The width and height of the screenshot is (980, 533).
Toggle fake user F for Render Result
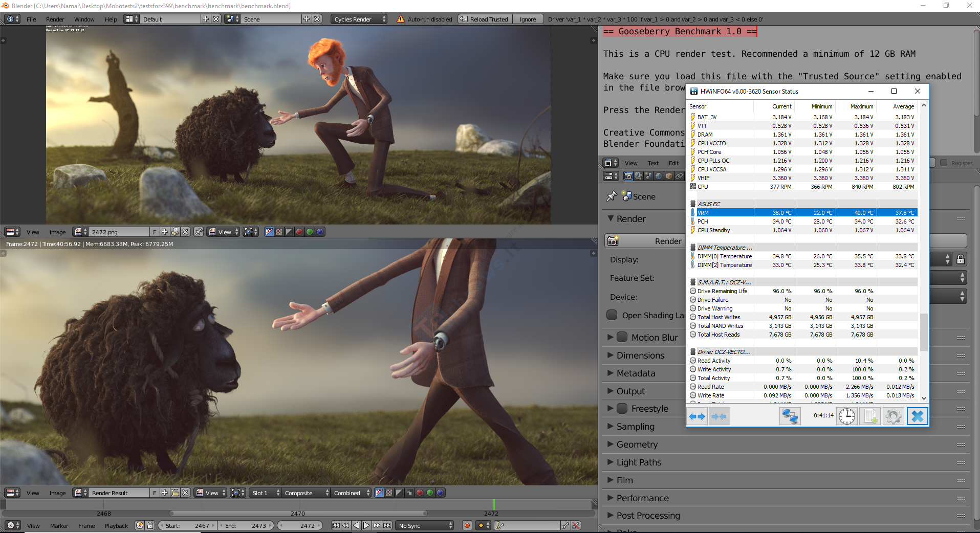155,493
